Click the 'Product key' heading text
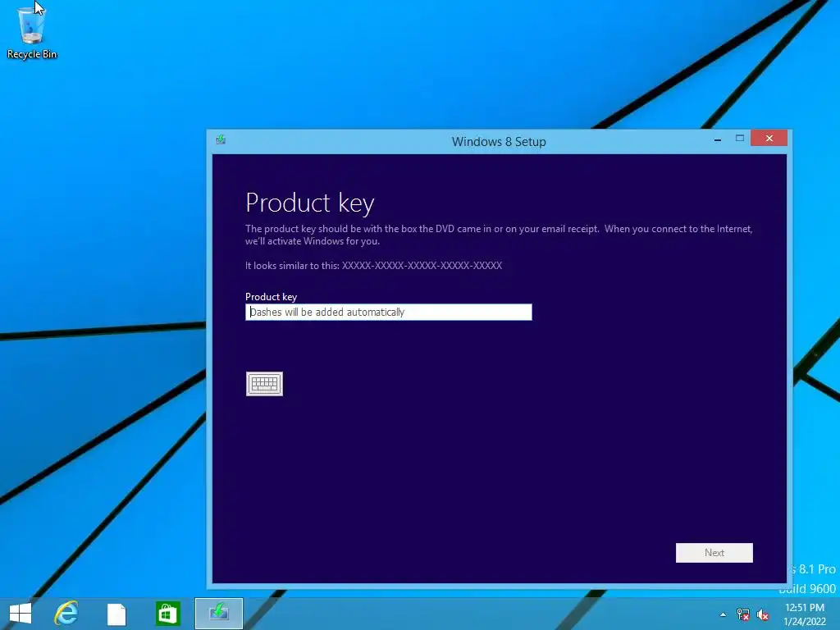 tap(309, 203)
